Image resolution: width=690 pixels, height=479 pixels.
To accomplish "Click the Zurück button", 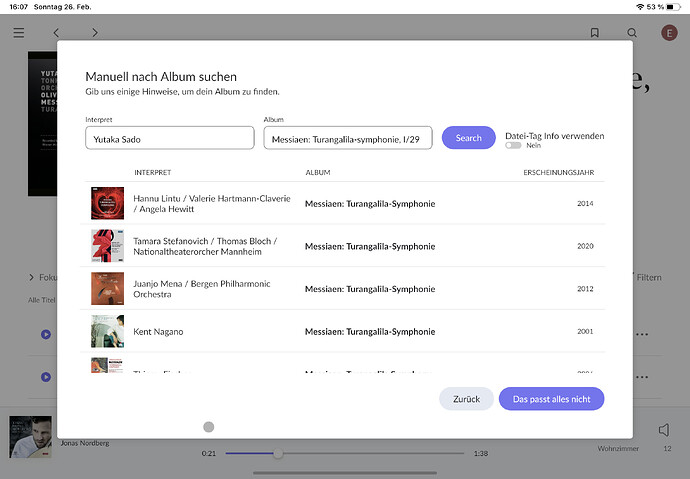I will 466,399.
